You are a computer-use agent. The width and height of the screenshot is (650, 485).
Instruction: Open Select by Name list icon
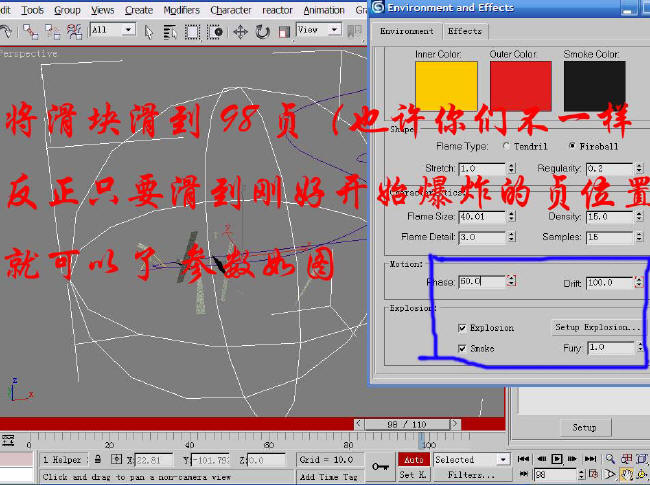point(170,32)
